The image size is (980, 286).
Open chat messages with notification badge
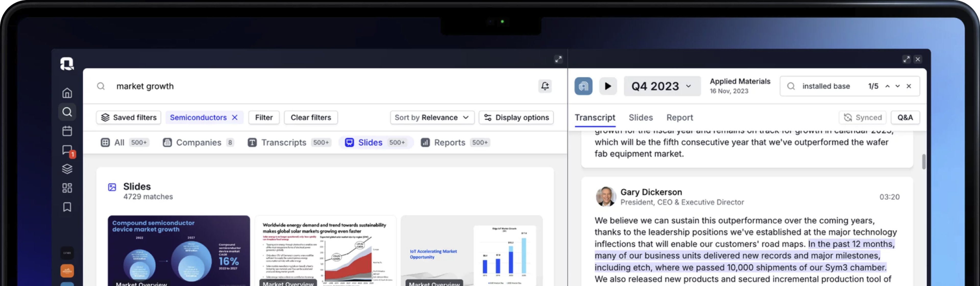[x=68, y=150]
